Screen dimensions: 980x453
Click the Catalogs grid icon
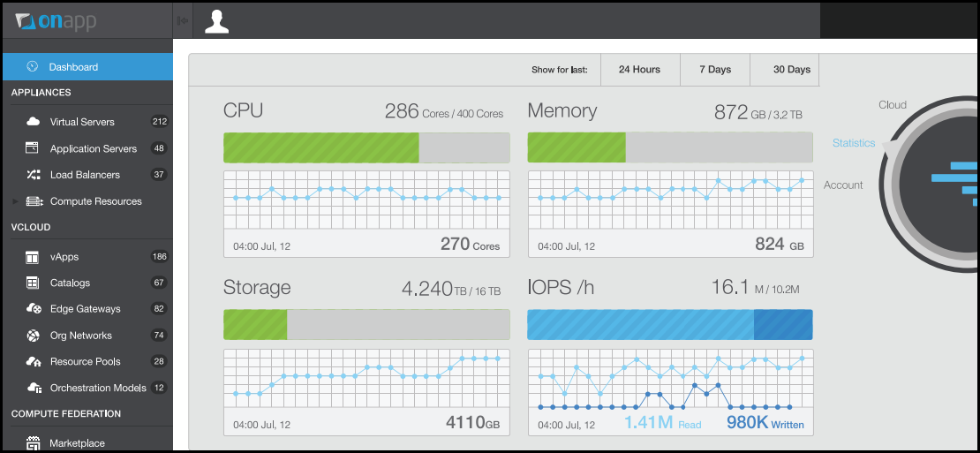tap(33, 283)
